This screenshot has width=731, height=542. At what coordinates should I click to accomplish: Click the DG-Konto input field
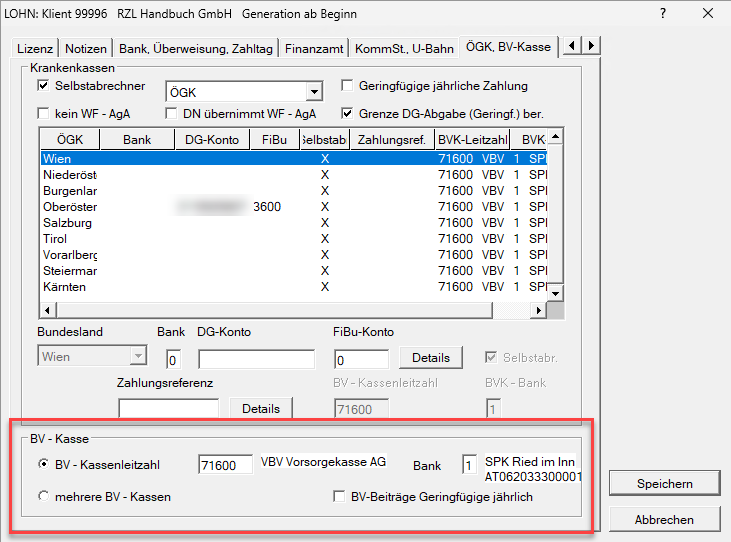256,359
